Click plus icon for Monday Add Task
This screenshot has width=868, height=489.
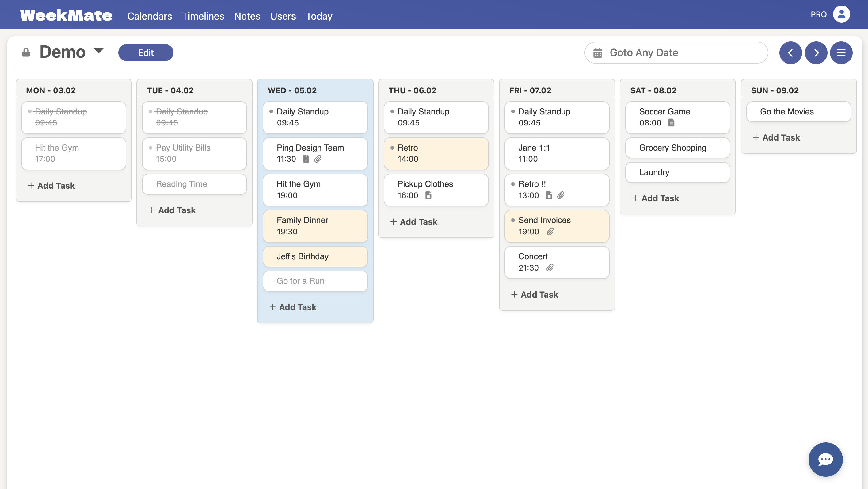[31, 186]
